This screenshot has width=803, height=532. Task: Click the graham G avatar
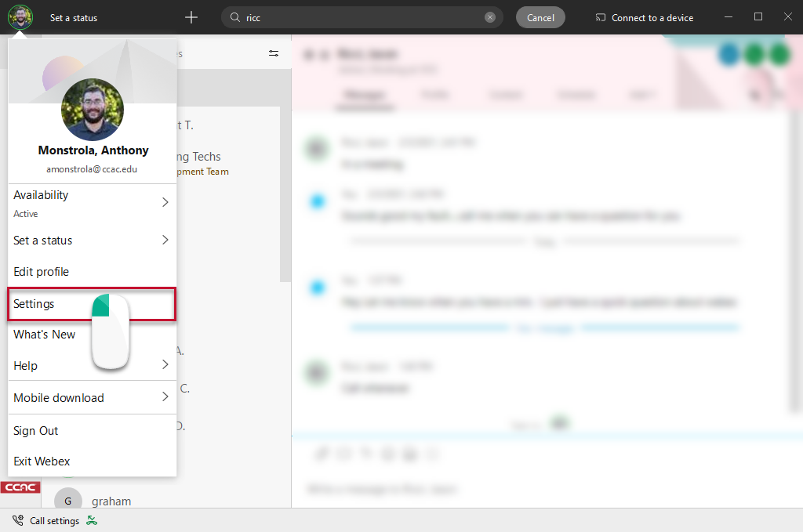coord(67,501)
